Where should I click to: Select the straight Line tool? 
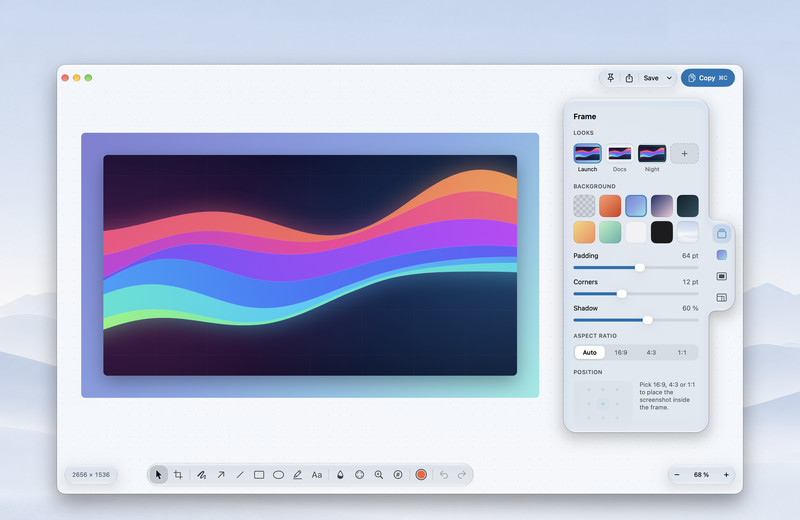click(x=240, y=475)
